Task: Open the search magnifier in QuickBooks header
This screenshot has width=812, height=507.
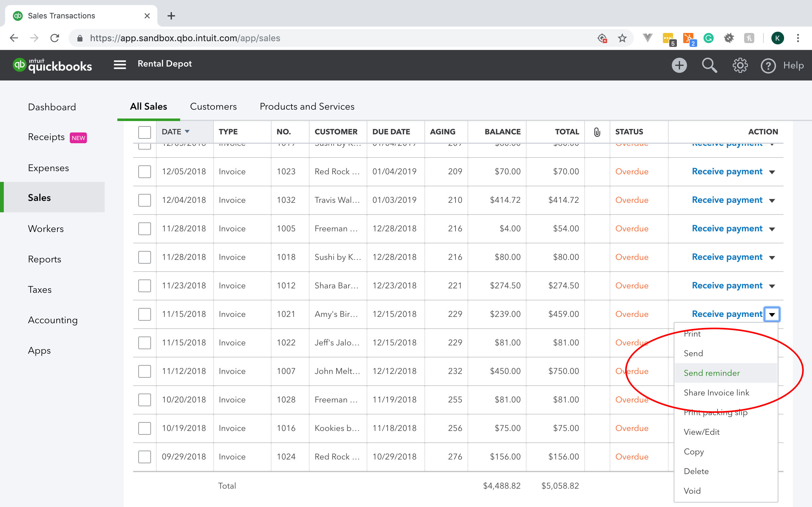Action: click(x=709, y=65)
